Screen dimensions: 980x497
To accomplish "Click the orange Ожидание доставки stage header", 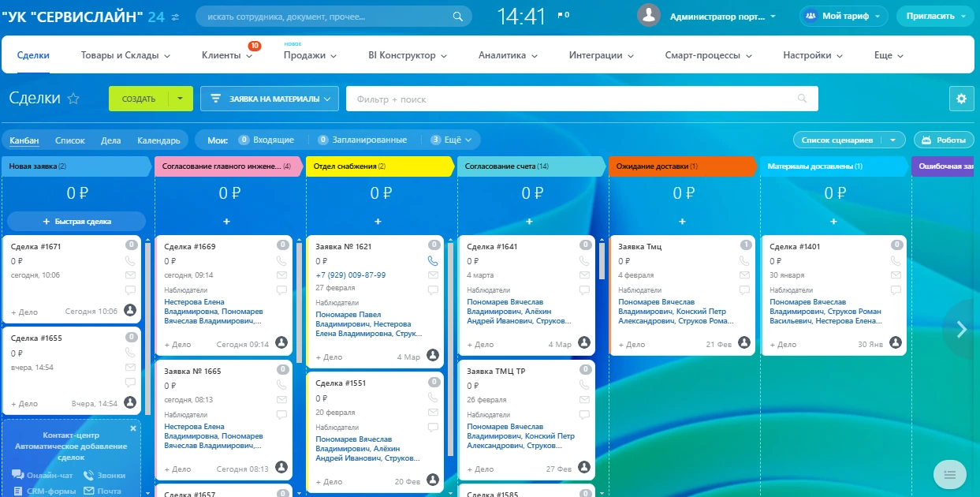I will click(x=683, y=166).
